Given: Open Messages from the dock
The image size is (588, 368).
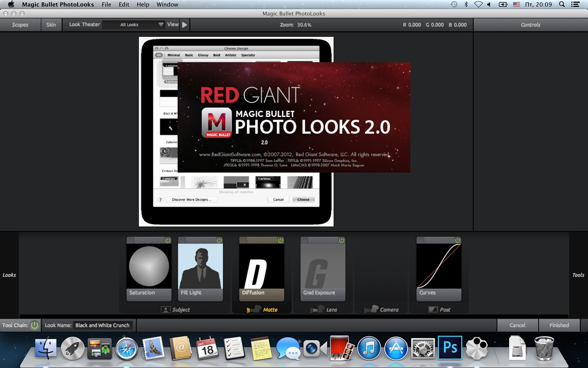Looking at the screenshot, I should tap(288, 349).
